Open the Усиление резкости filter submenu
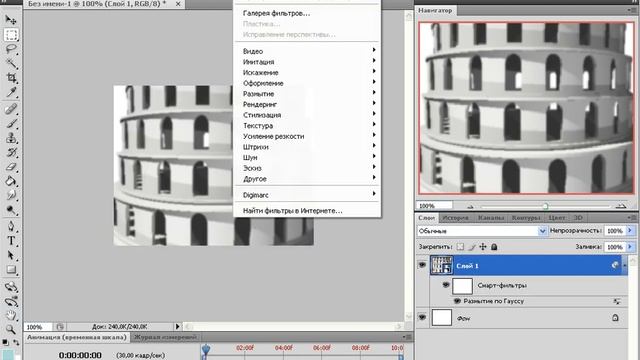The height and width of the screenshot is (360, 640). [307, 136]
